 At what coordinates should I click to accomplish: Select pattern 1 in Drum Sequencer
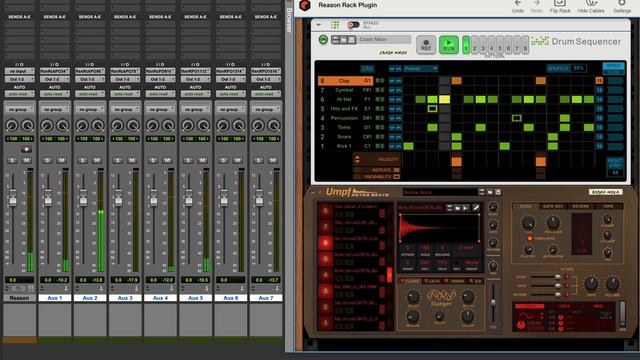466,45
